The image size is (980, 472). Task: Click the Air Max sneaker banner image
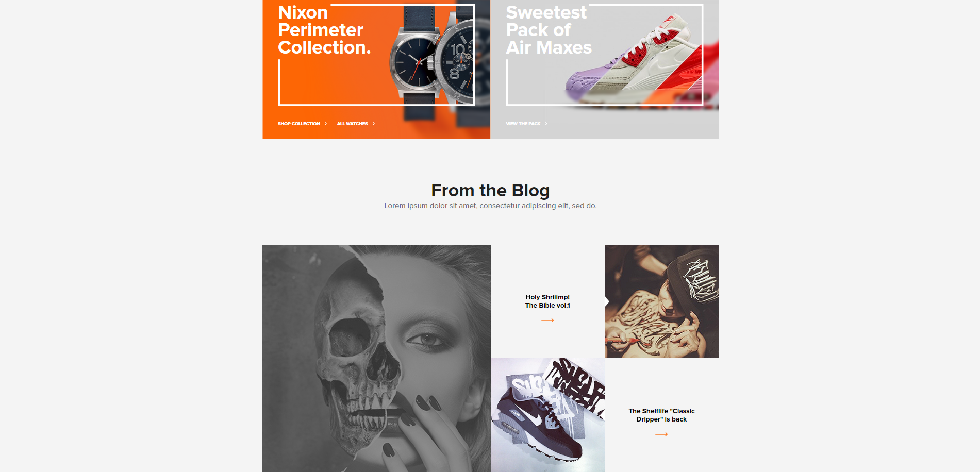tap(642, 62)
